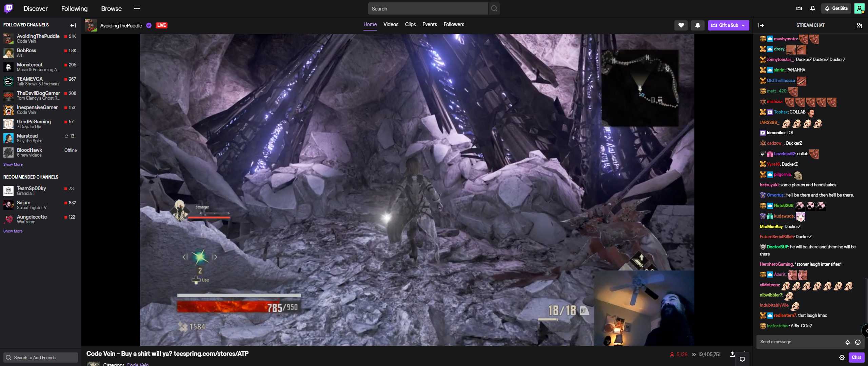The height and width of the screenshot is (366, 868).
Task: Click the Code Vein category link
Action: point(137,364)
